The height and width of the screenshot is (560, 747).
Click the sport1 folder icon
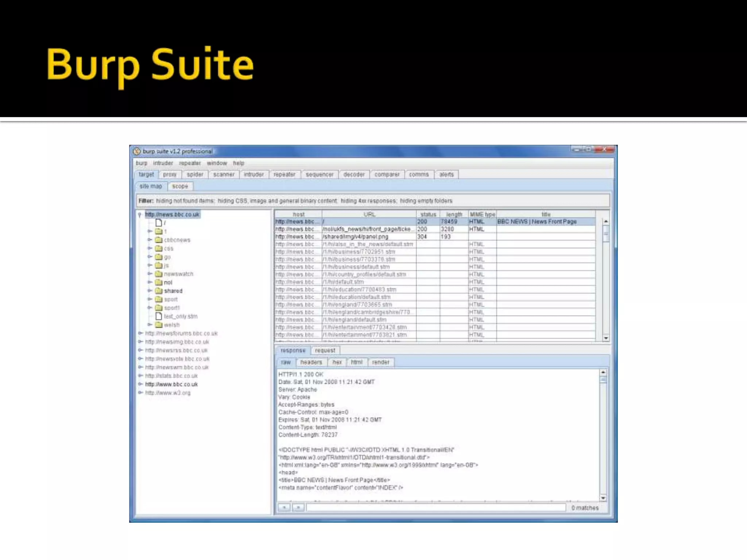159,308
